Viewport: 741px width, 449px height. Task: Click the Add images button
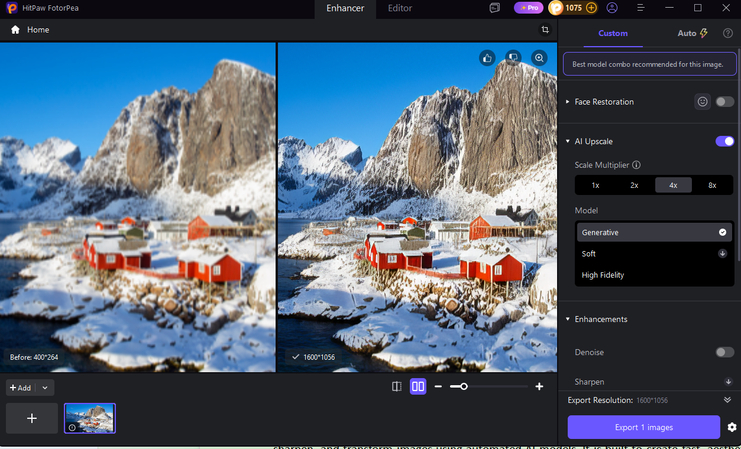pyautogui.click(x=20, y=388)
